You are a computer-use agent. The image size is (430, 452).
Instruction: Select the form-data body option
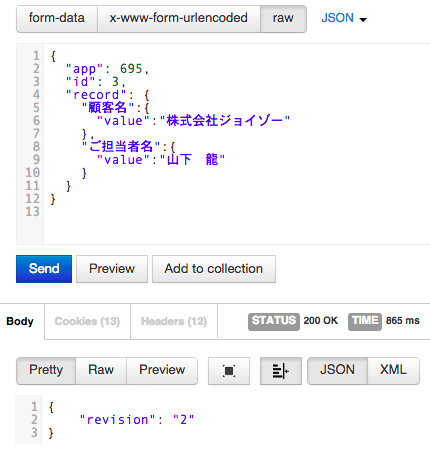click(57, 18)
